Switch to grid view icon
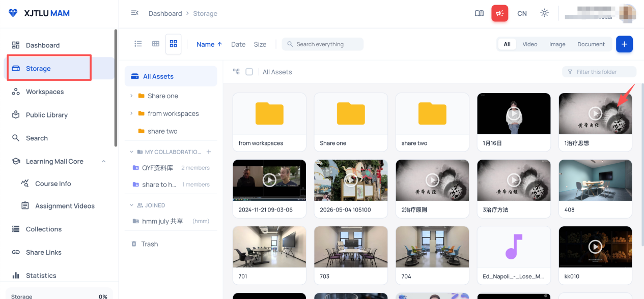Viewport: 644px width, 299px height. point(174,44)
